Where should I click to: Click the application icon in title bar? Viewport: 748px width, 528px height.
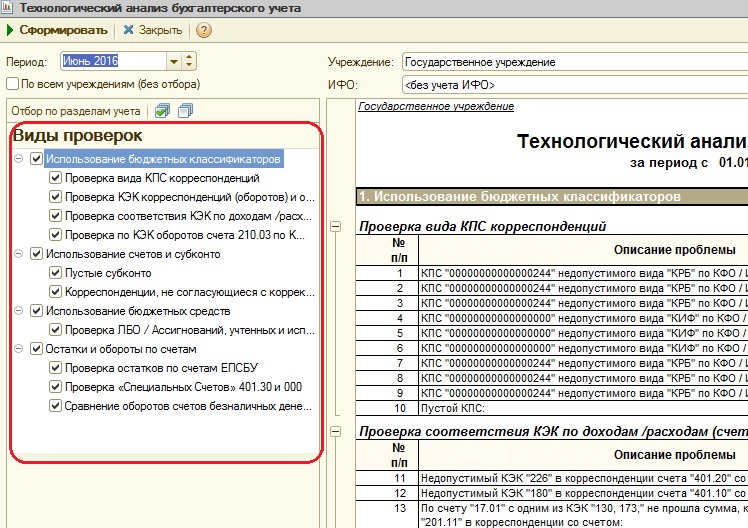[7, 8]
